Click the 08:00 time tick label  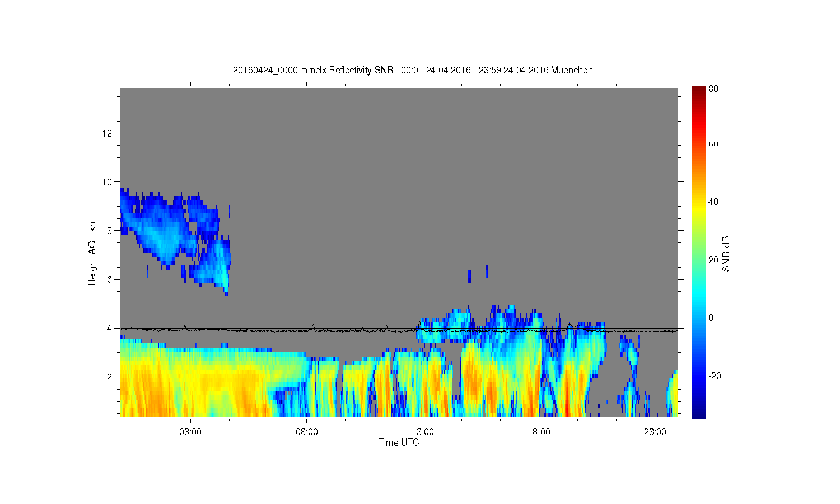[307, 432]
